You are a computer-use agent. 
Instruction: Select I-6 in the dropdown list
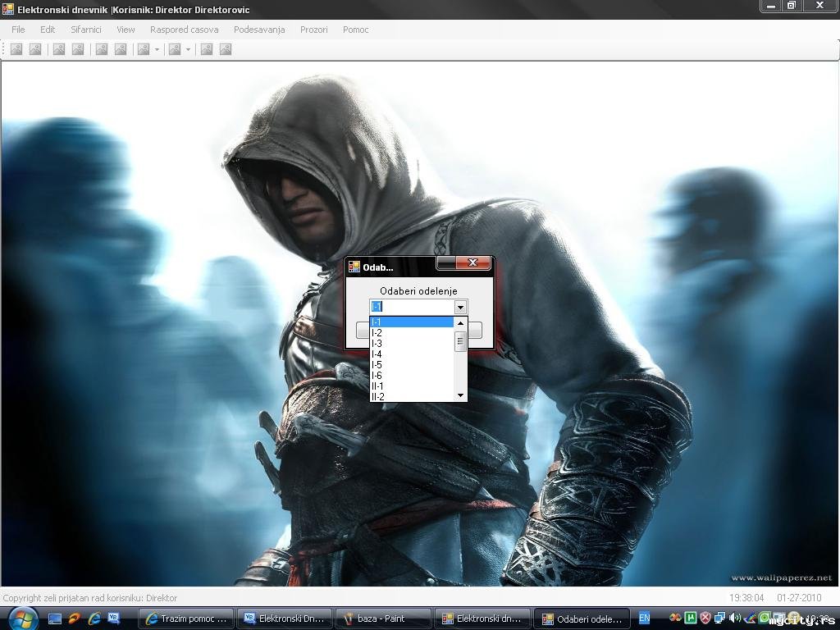point(412,376)
